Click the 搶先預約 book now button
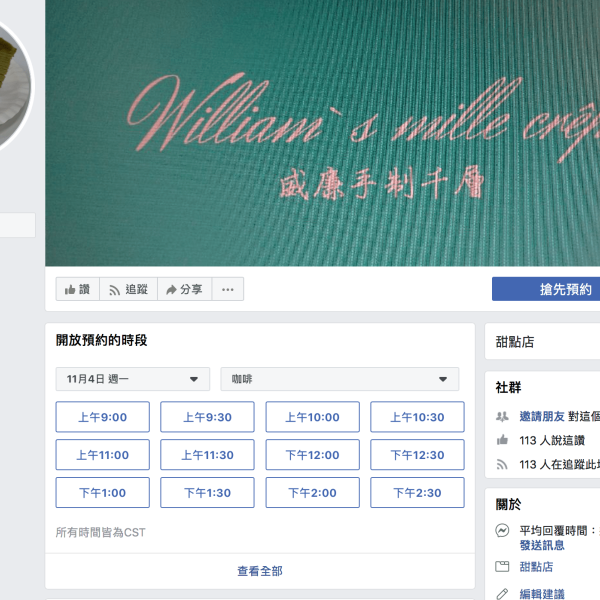The image size is (600, 600). [546, 289]
